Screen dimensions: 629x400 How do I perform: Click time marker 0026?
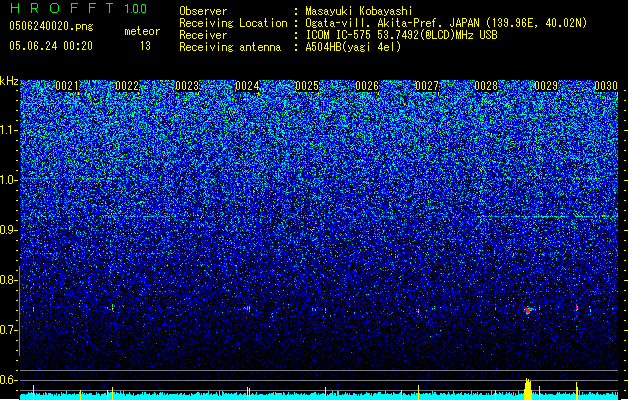click(x=367, y=86)
